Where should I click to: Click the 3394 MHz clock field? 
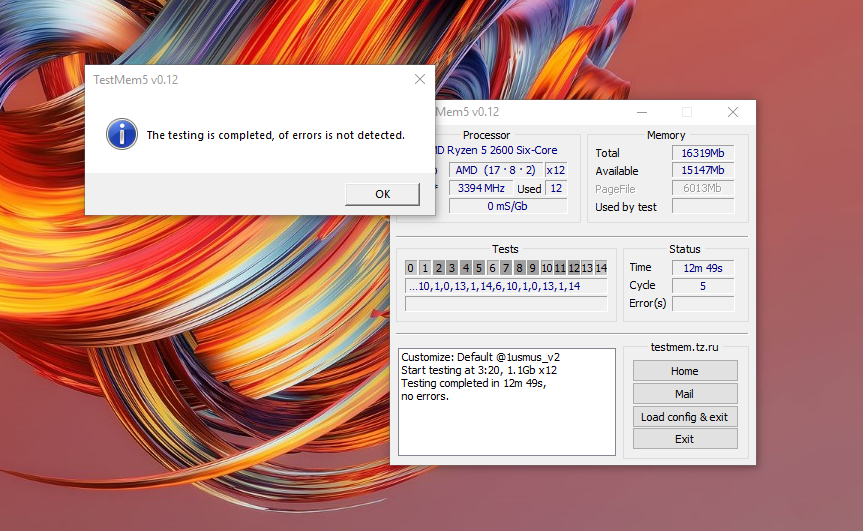pyautogui.click(x=481, y=188)
